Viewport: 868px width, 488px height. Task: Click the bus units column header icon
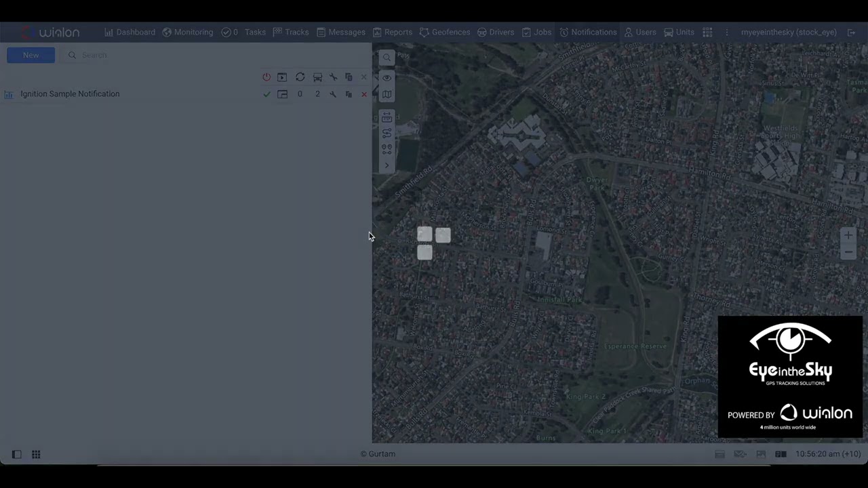[317, 77]
